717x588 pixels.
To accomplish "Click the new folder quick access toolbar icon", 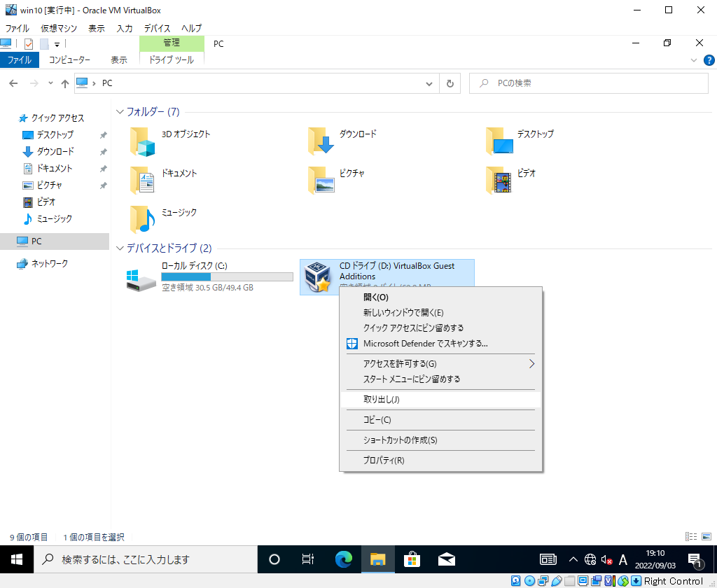I will coord(44,44).
